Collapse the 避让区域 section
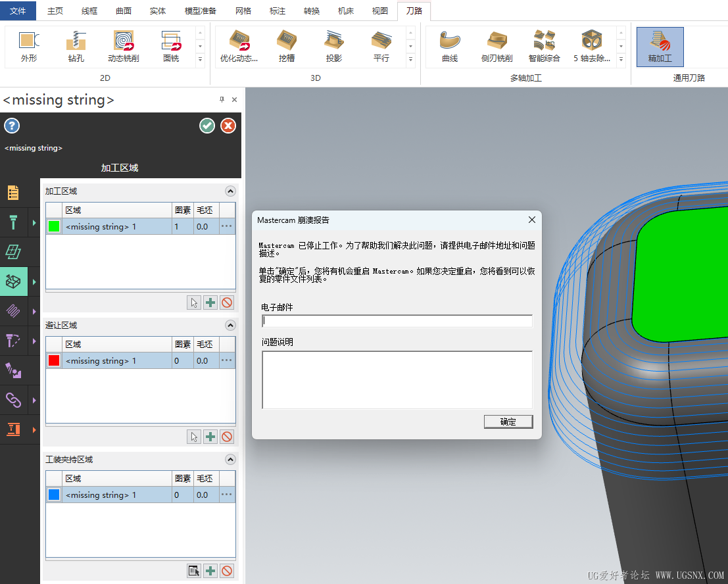The height and width of the screenshot is (584, 728). click(x=230, y=326)
